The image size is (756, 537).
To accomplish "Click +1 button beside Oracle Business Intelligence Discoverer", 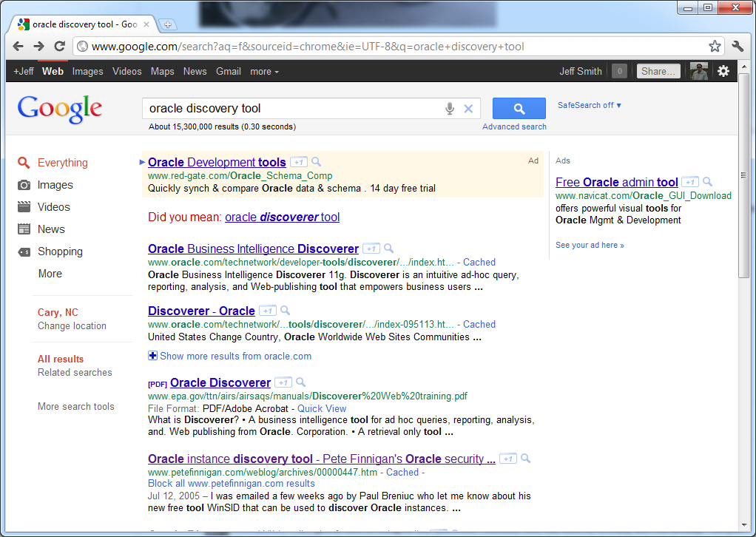I will pyautogui.click(x=371, y=249).
